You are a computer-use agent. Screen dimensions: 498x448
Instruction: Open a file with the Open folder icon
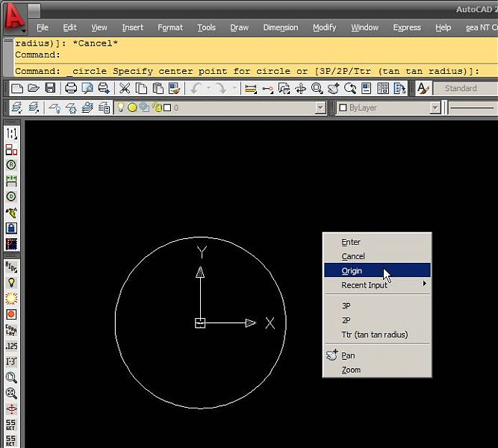point(34,88)
